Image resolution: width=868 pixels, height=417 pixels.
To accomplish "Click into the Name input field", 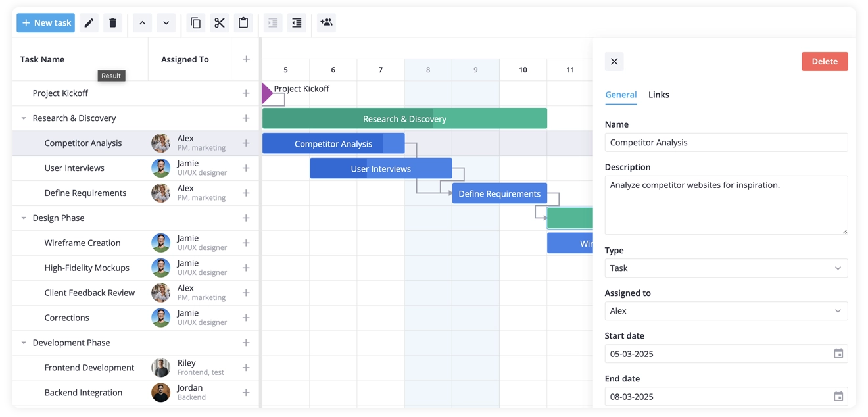I will coord(726,143).
